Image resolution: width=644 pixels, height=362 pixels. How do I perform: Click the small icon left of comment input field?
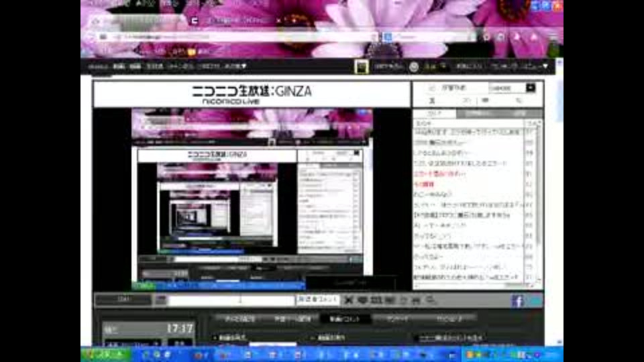[161, 300]
